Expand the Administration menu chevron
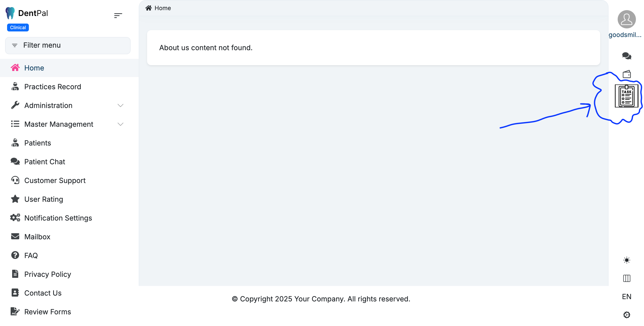Screen dimensions: 644x326 click(x=120, y=105)
